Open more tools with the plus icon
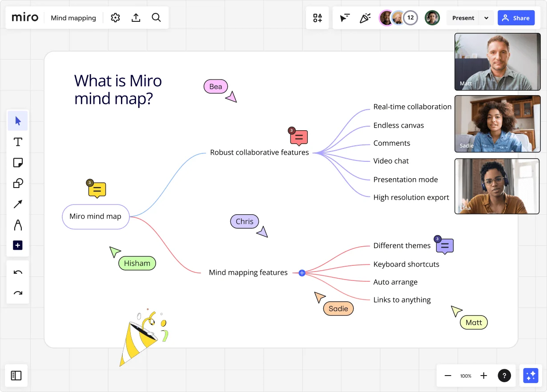 (x=17, y=245)
